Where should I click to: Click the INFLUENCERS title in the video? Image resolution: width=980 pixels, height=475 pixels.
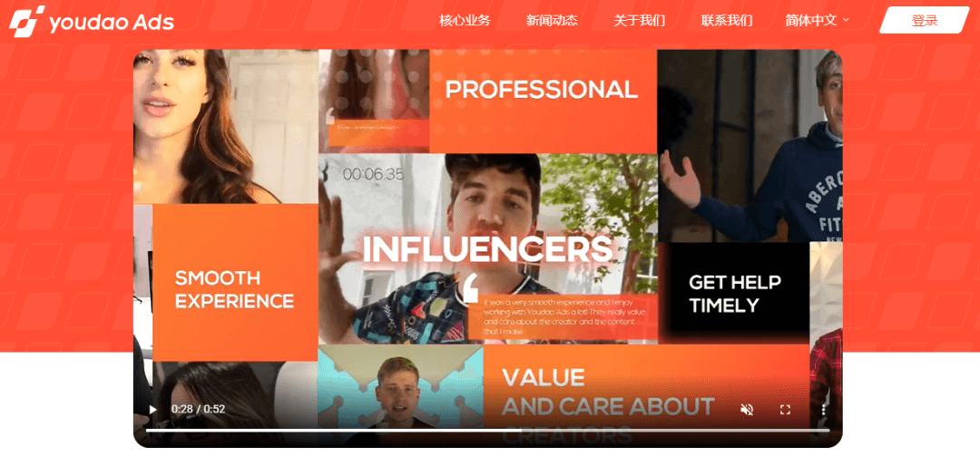487,249
